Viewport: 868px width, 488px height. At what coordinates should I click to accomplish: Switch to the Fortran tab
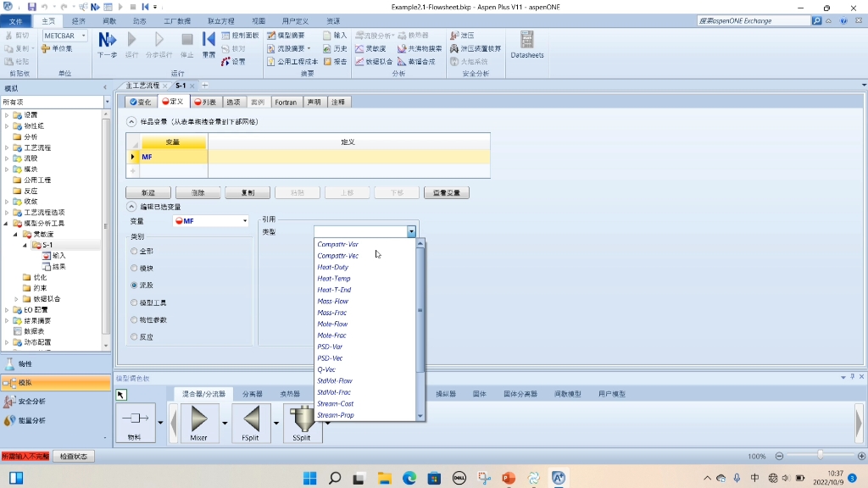point(286,102)
